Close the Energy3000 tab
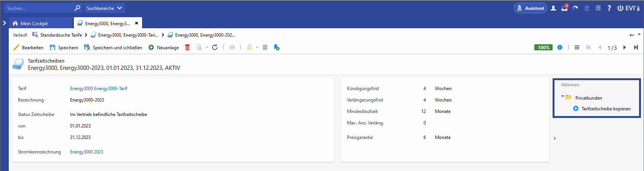Viewport: 644px width, 171px height. point(136,23)
